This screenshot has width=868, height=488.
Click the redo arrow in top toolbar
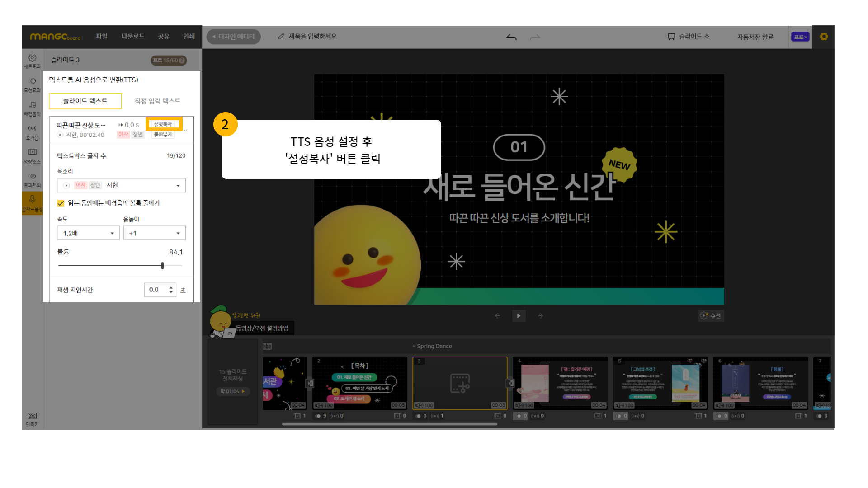pyautogui.click(x=535, y=37)
